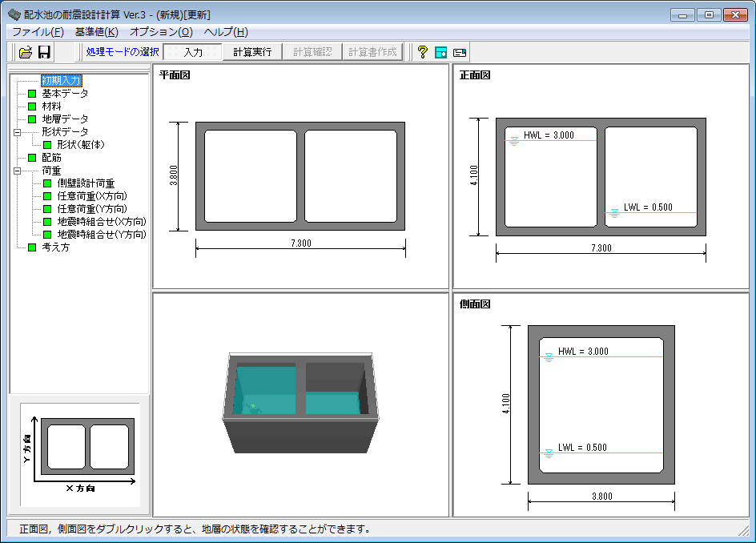Collapse the 形状データ tree node
Image resolution: width=756 pixels, height=543 pixels.
[18, 132]
